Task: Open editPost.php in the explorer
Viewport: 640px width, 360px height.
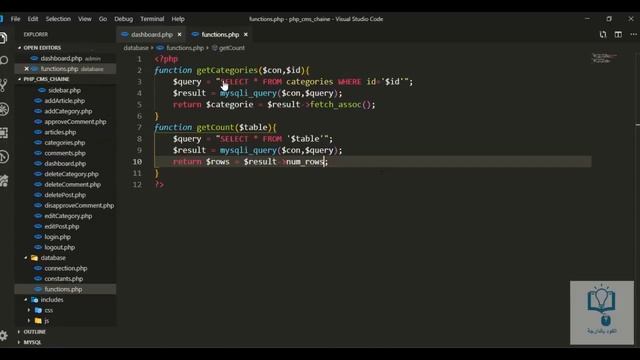Action: click(62, 227)
